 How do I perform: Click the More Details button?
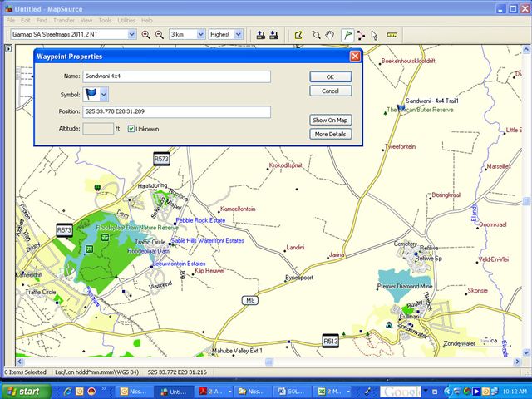[331, 134]
